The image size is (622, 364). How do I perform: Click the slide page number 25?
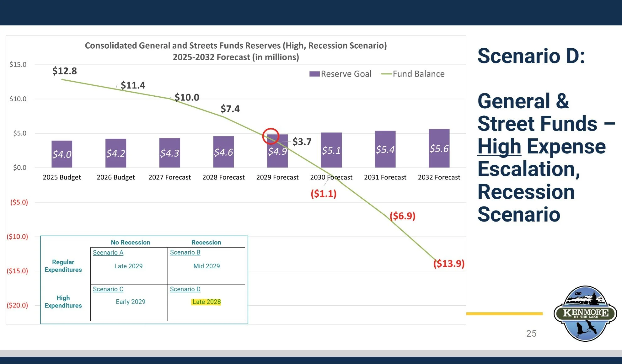point(531,333)
